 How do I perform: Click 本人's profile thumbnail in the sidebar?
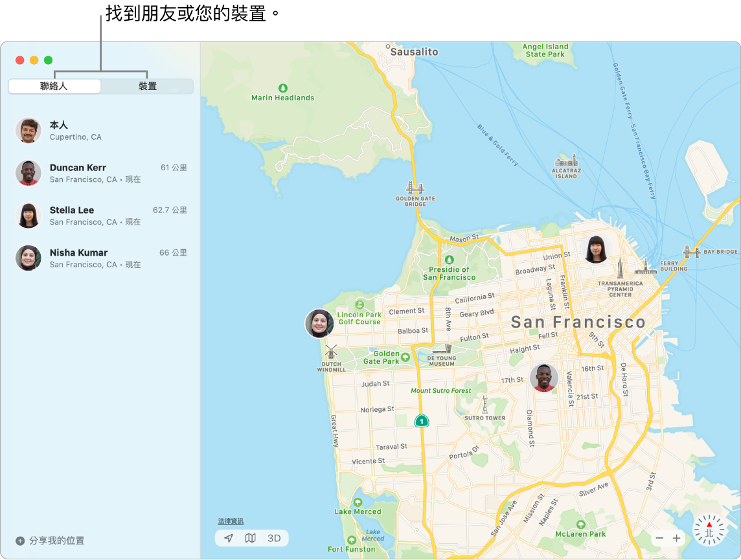pos(28,129)
